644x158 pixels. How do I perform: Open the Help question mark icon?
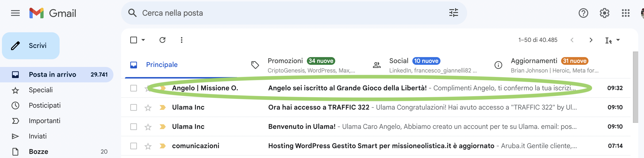[x=583, y=13]
